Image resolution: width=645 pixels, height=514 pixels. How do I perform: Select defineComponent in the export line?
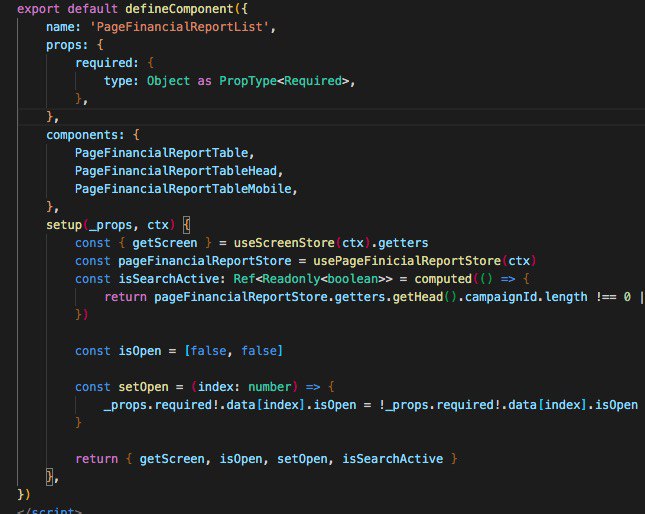point(179,9)
